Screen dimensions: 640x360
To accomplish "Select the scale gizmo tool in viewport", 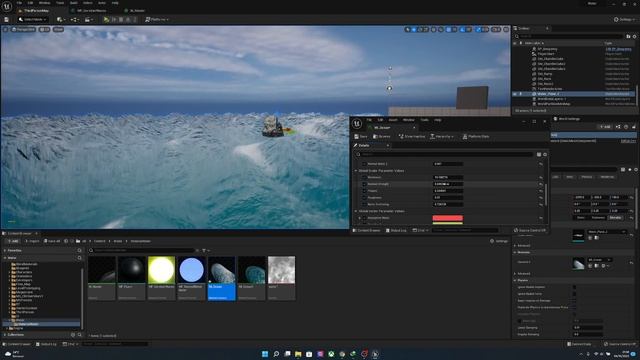I will pos(426,29).
